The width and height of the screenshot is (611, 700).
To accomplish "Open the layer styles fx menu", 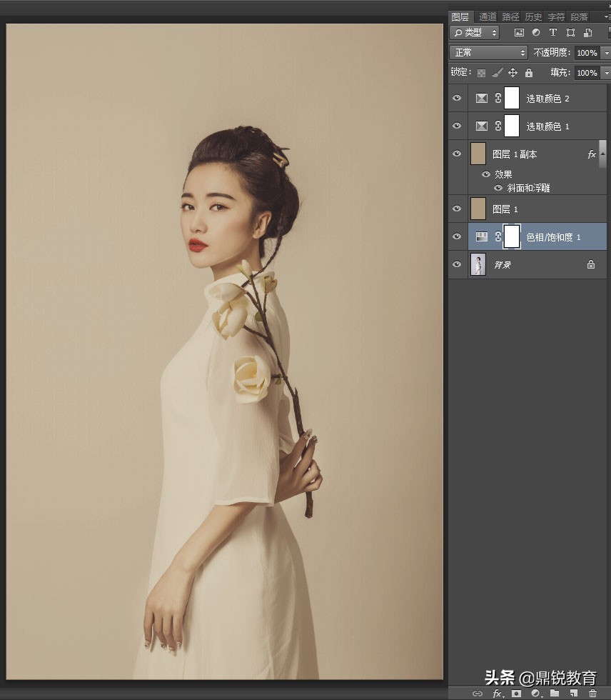I will [497, 693].
